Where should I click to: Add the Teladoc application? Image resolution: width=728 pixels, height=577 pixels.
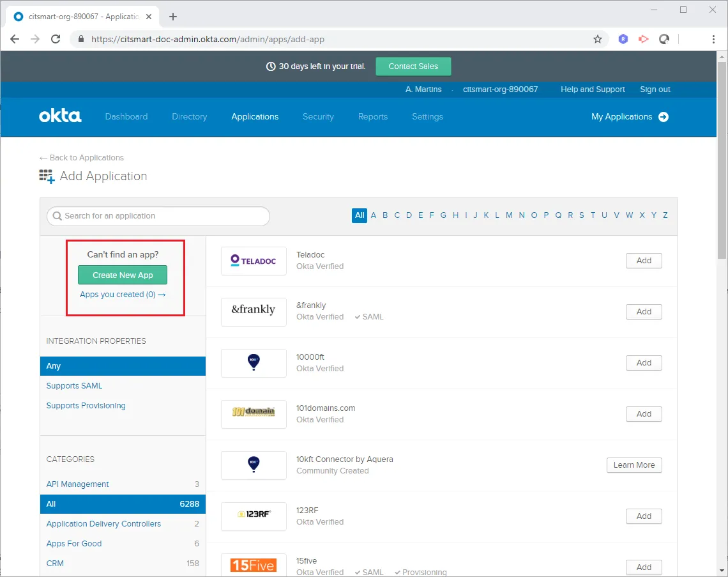(x=644, y=261)
